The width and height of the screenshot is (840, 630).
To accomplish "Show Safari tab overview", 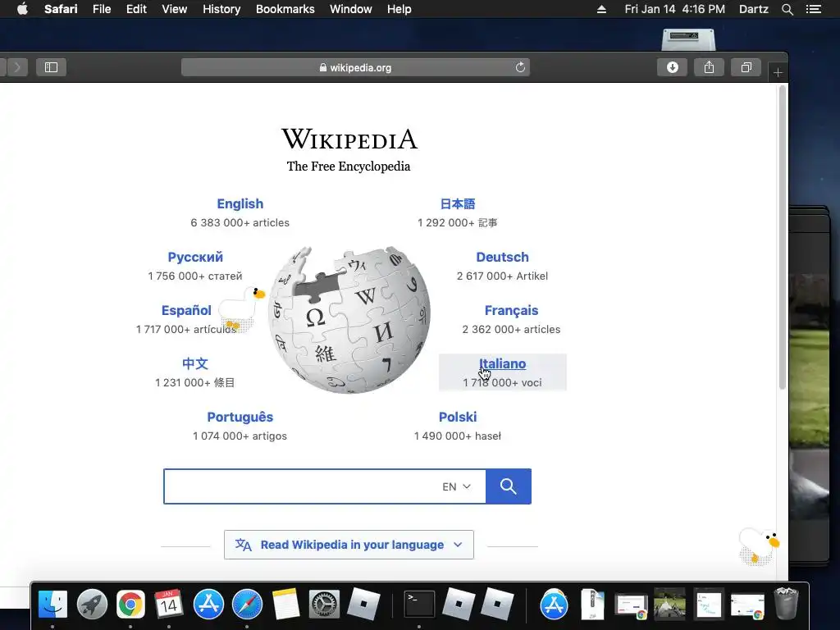I will 746,67.
